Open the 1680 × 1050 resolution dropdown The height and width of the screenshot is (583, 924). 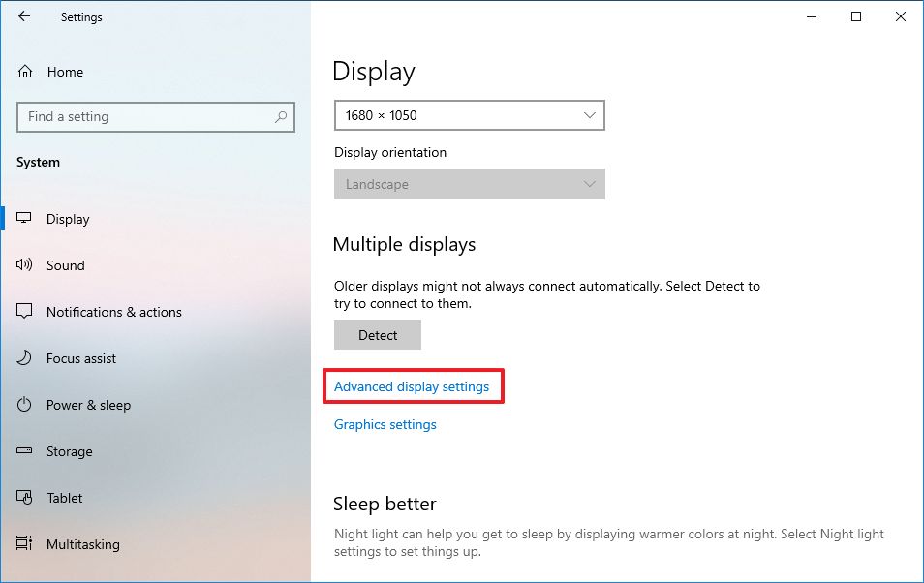click(469, 115)
